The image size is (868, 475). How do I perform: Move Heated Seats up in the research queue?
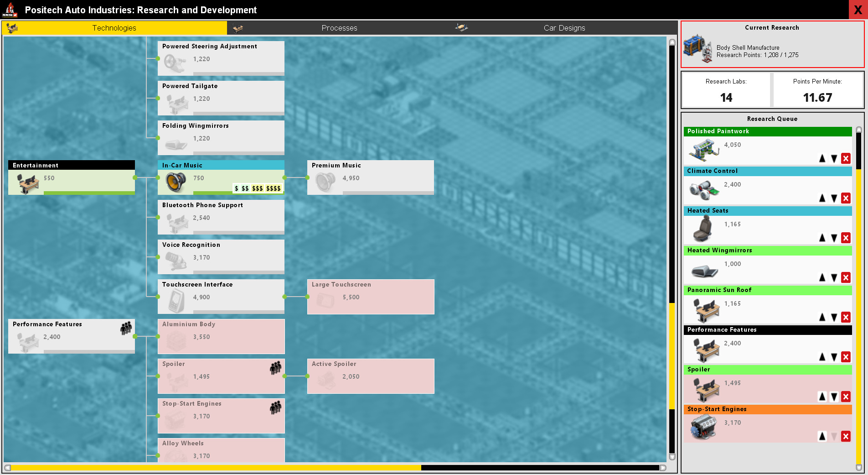(x=822, y=238)
